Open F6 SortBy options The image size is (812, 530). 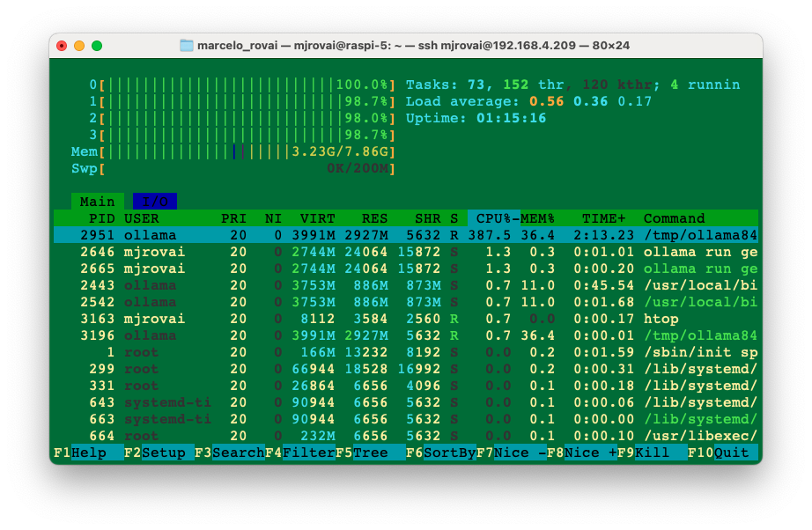pos(449,453)
